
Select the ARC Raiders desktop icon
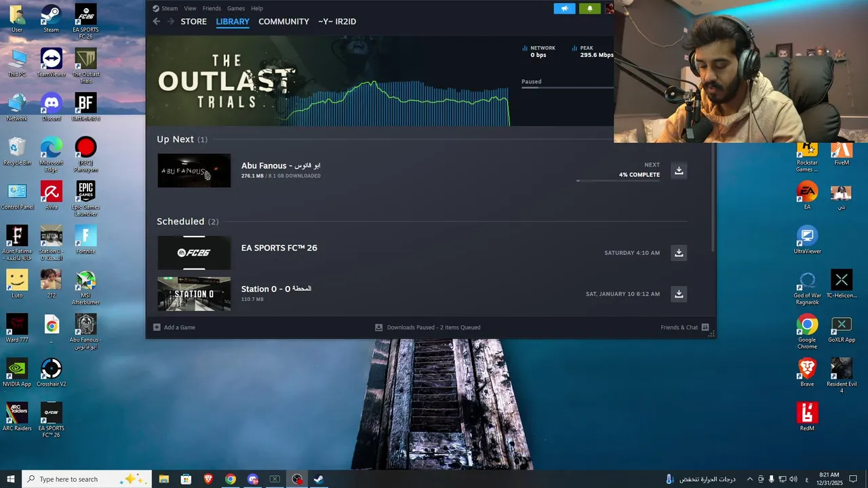[17, 417]
